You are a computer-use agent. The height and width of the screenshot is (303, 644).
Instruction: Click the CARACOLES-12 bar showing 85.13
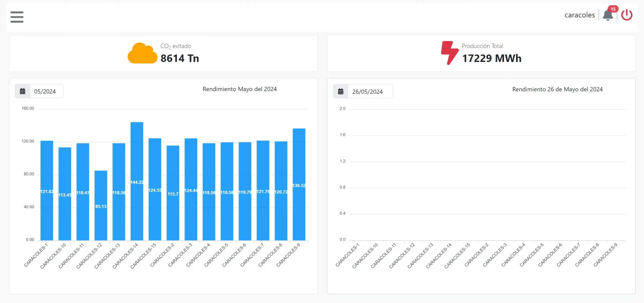click(x=101, y=205)
